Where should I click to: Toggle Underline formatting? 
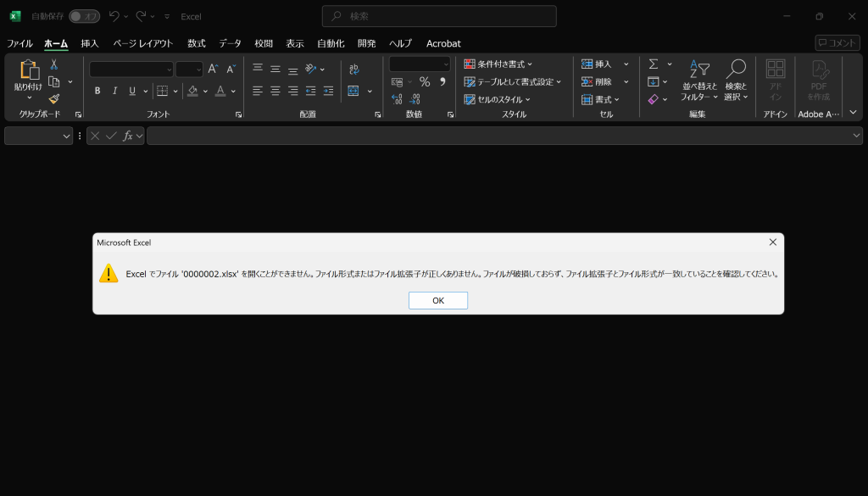[x=132, y=91]
